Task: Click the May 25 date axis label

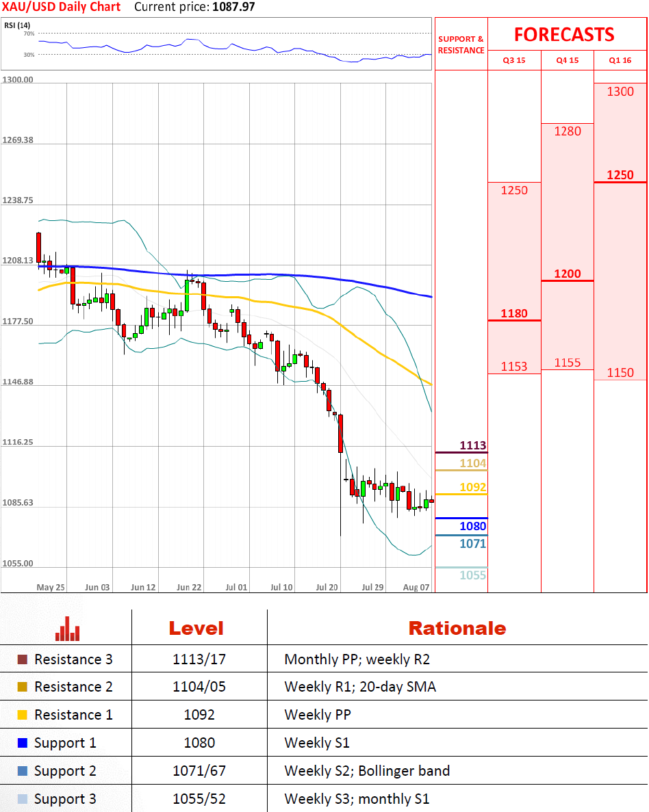Action: pyautogui.click(x=51, y=587)
